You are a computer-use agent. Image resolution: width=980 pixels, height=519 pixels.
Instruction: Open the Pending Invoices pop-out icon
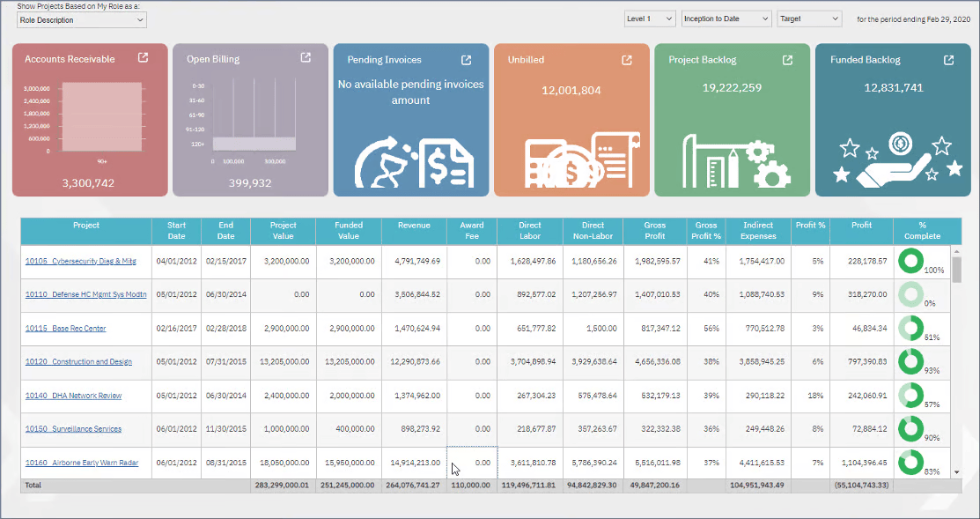coord(465,60)
